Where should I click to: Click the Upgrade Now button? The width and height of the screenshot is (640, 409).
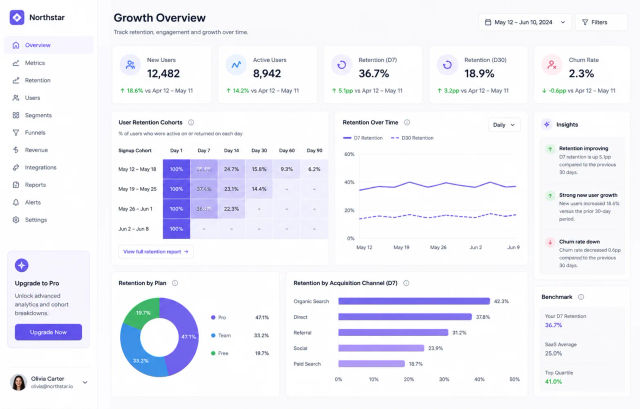click(x=48, y=332)
